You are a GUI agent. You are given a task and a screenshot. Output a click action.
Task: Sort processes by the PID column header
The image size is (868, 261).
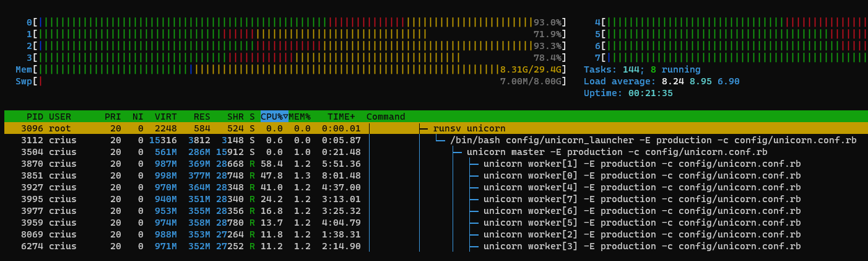pos(35,117)
